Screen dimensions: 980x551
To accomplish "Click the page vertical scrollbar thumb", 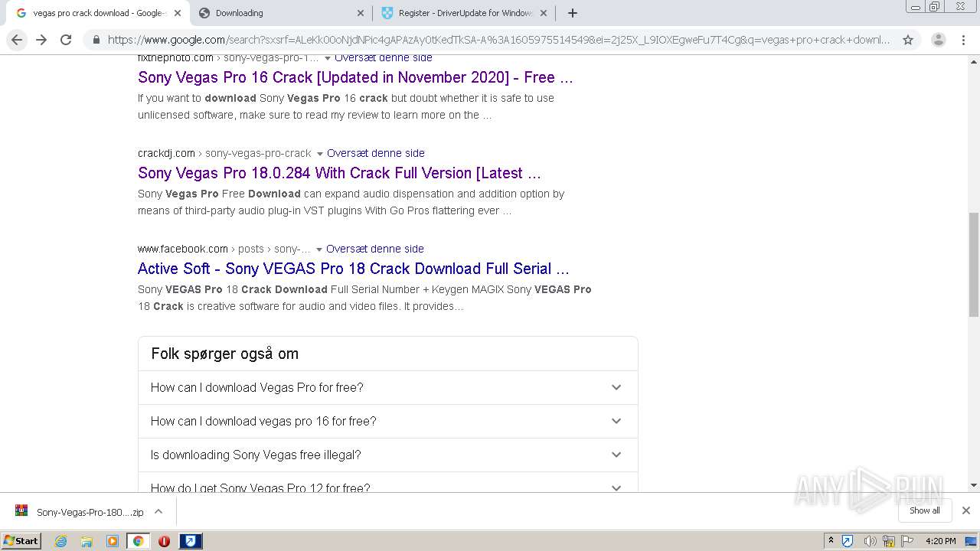I will pyautogui.click(x=974, y=264).
